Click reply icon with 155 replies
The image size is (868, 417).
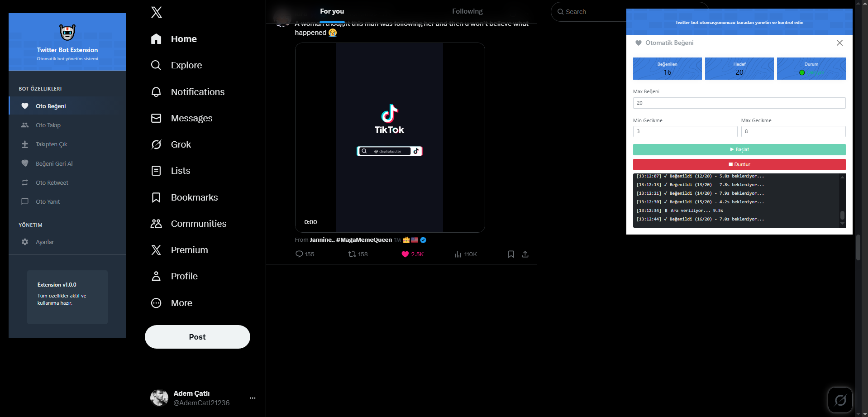[x=305, y=254]
